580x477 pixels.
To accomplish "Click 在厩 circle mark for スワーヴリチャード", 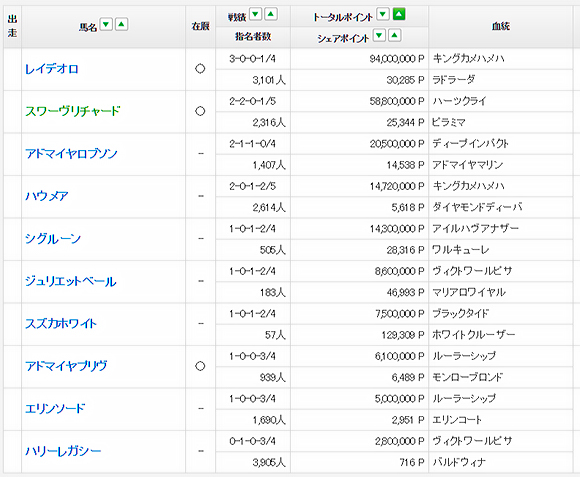I will pos(200,111).
